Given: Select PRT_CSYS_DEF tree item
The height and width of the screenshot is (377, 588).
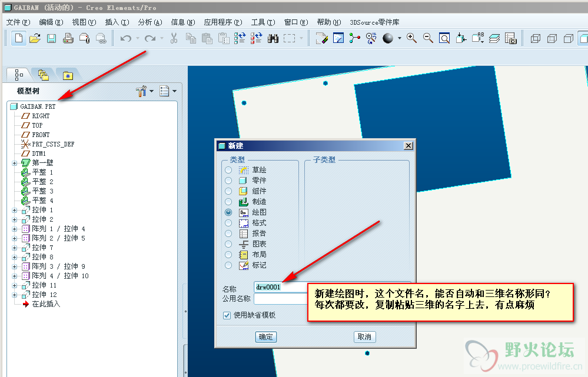Looking at the screenshot, I should pos(53,144).
